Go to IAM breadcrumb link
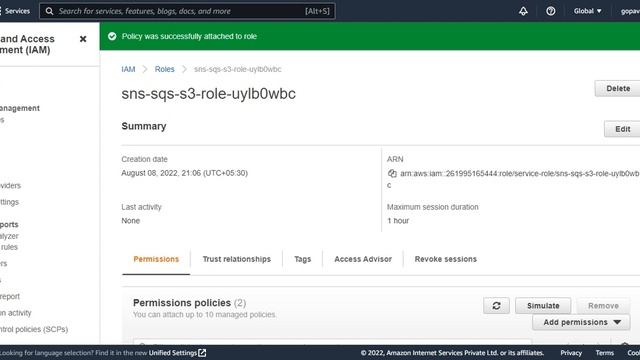 point(128,69)
